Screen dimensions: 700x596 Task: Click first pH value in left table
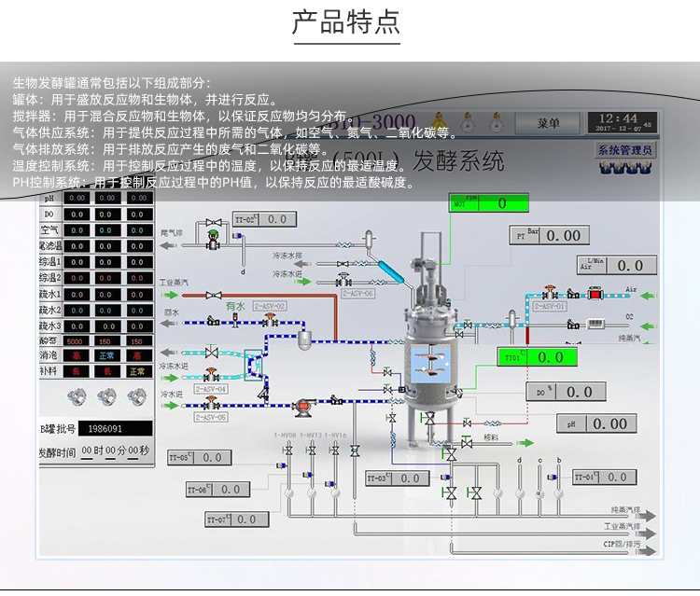[77, 198]
